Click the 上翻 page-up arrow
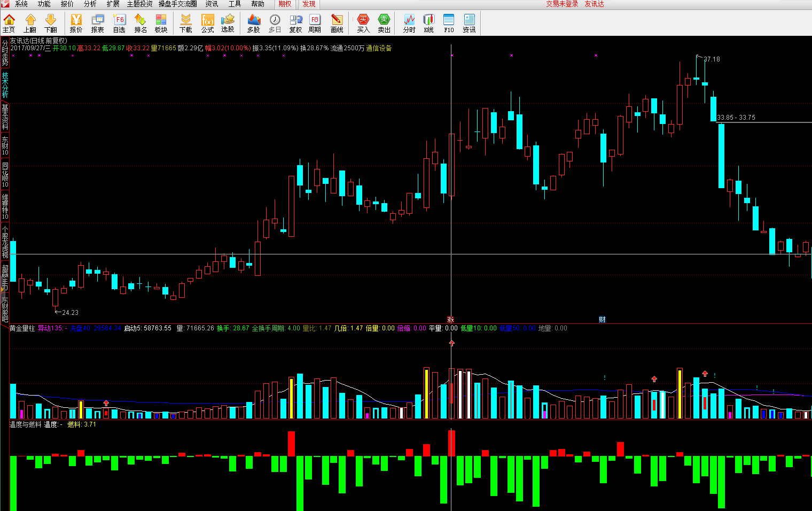Image resolution: width=812 pixels, height=511 pixels. [30, 24]
